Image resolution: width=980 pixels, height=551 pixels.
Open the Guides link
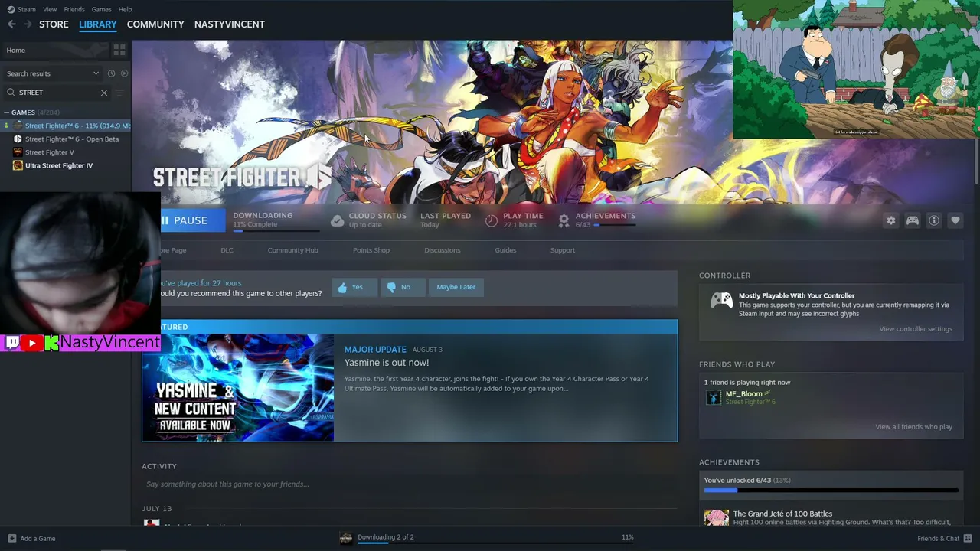click(x=505, y=250)
